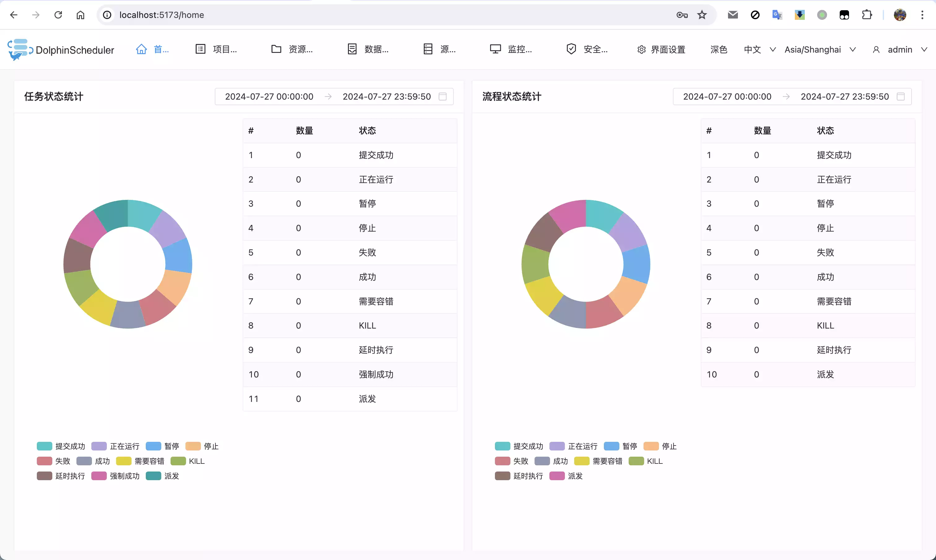Toggle 派发 legend item in process chart

[x=566, y=476]
